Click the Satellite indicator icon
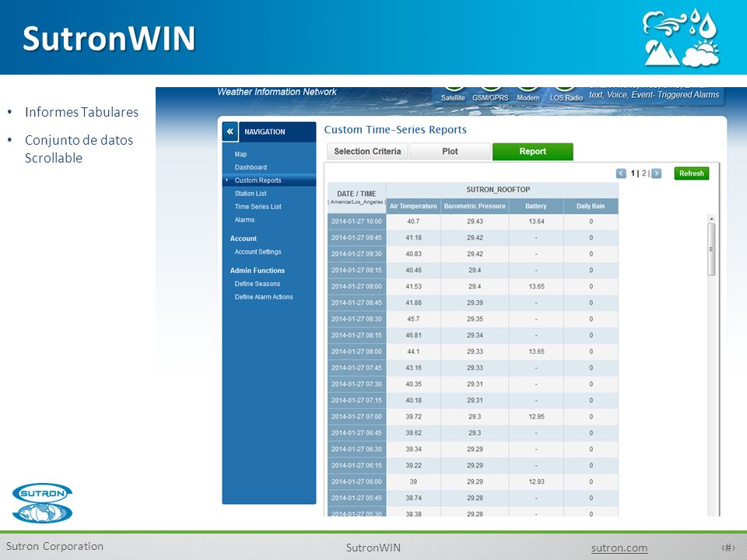This screenshot has width=747, height=560. 454,89
